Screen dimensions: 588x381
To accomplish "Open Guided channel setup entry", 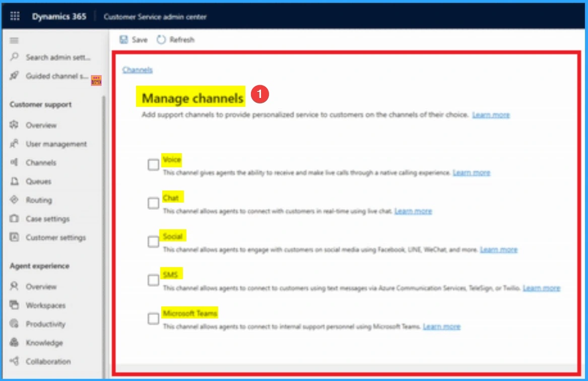I will (57, 76).
